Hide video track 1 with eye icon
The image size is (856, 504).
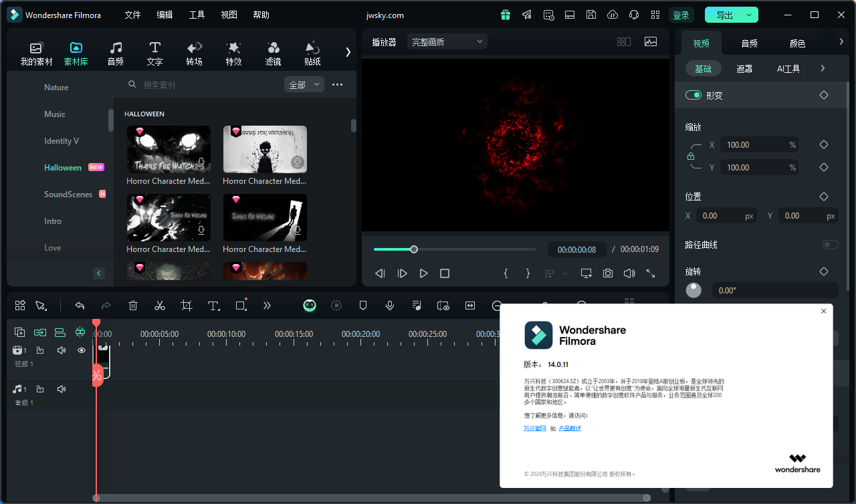pos(82,350)
